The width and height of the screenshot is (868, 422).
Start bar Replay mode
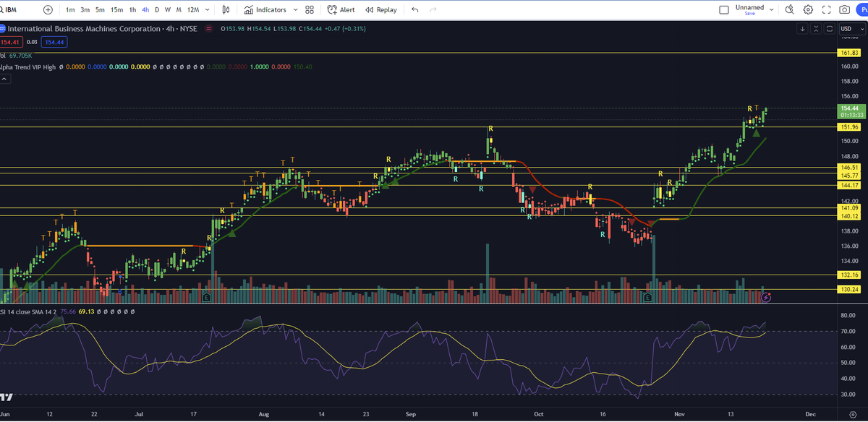[x=381, y=10]
